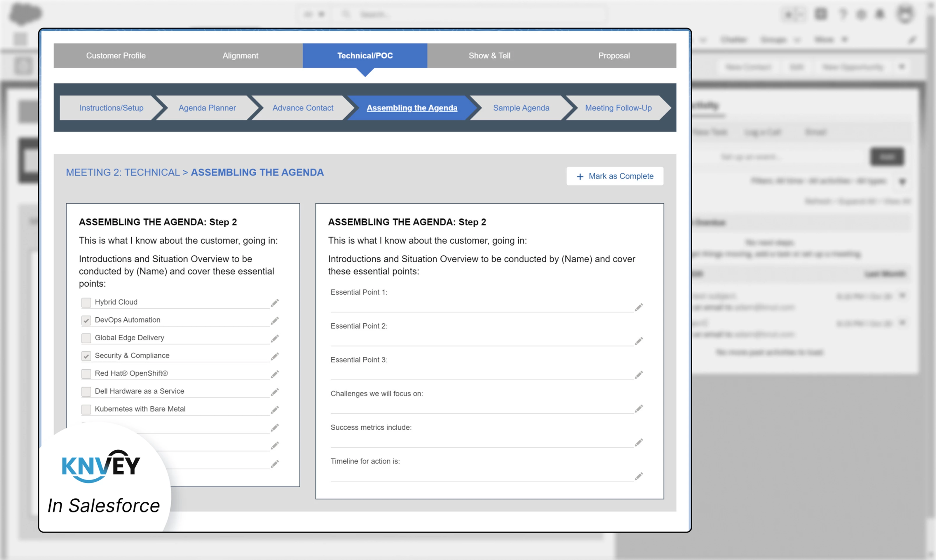936x560 pixels.
Task: Click pencil next to Global Edge Delivery
Action: pyautogui.click(x=275, y=338)
